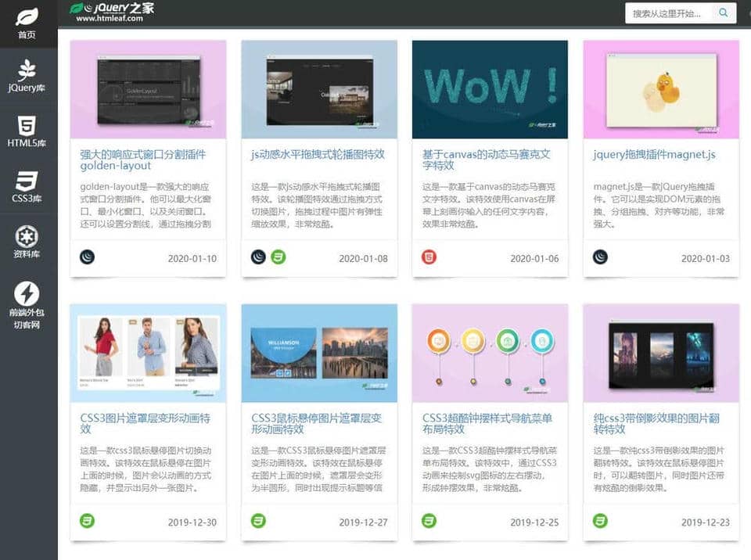Click the CSS3 tag icon on the 2019-12-25 card
This screenshot has width=751, height=560.
[x=429, y=521]
